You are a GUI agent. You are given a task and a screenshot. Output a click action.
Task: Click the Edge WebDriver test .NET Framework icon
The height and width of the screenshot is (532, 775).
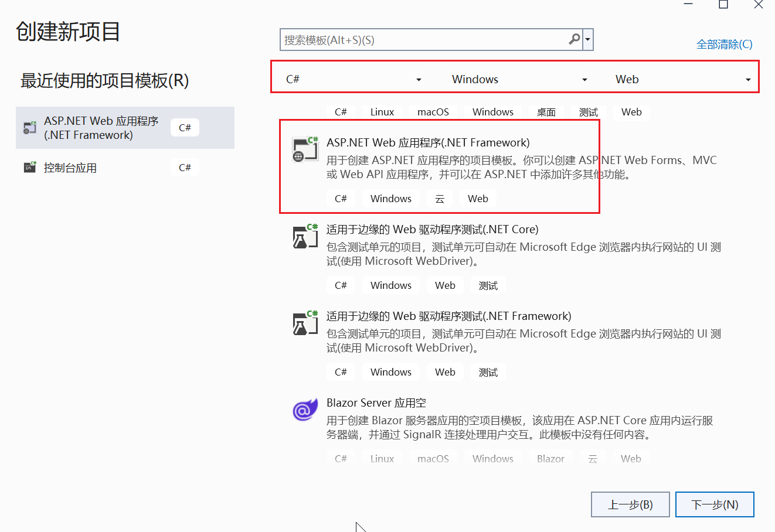(305, 322)
